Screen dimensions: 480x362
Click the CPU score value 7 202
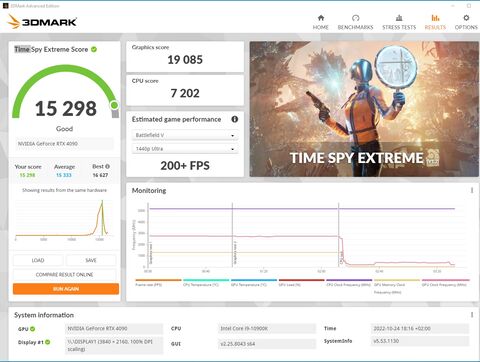click(185, 93)
